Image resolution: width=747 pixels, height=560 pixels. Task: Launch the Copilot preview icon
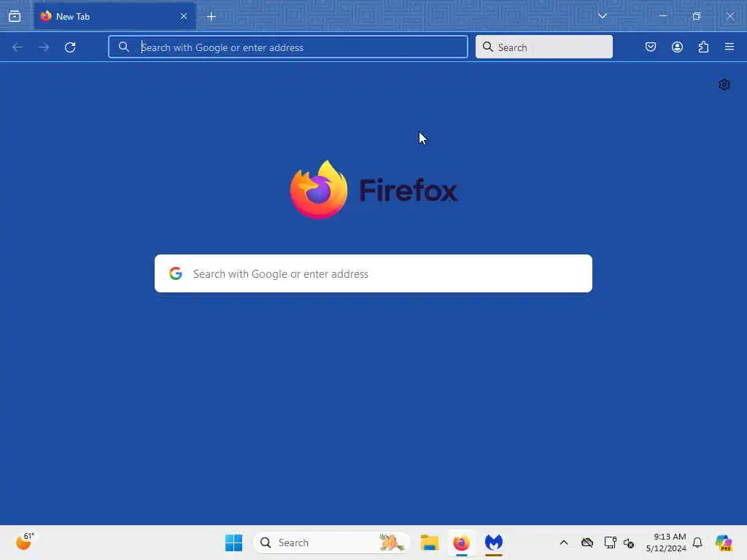pyautogui.click(x=724, y=542)
